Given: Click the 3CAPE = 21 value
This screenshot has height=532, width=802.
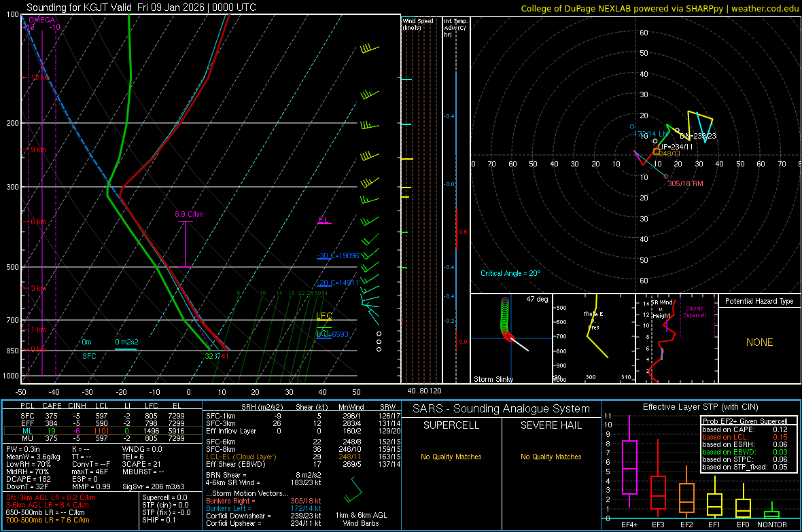Looking at the screenshot, I should coord(141,464).
